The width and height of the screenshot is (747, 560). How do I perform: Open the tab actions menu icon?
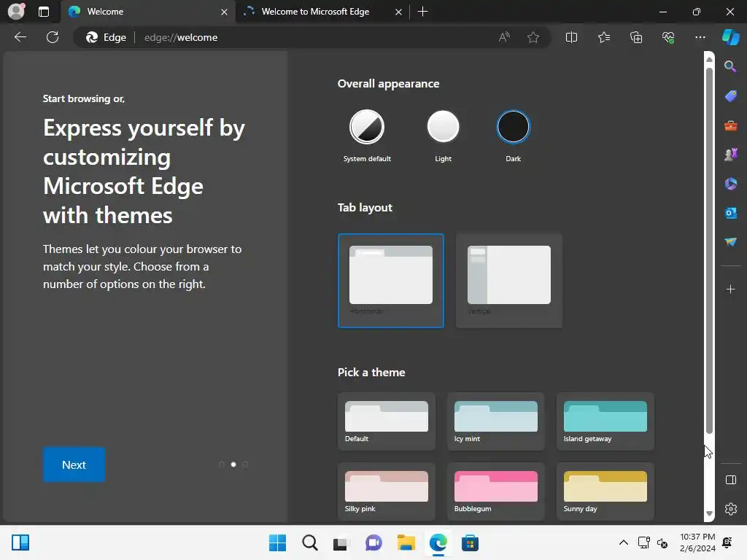[43, 12]
